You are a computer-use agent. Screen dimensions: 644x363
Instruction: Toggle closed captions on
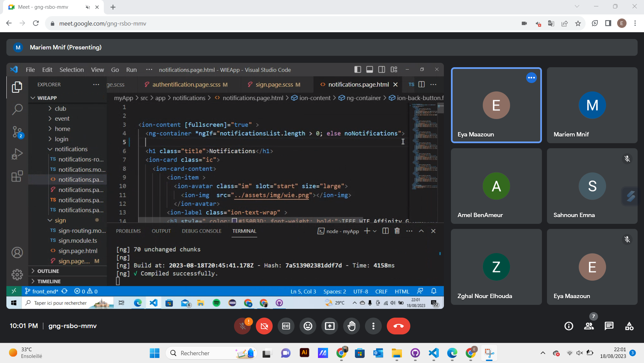point(286,326)
